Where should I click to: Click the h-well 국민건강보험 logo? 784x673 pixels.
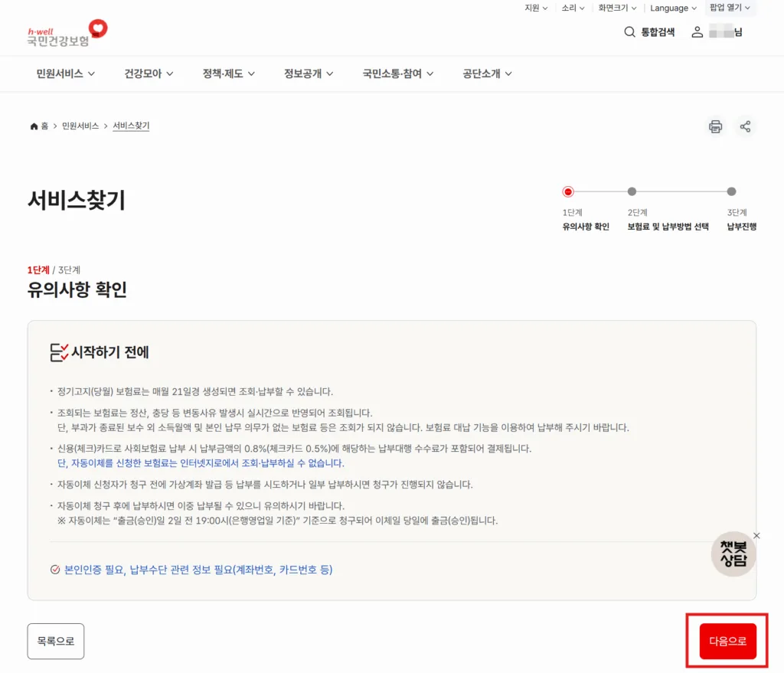[x=65, y=33]
